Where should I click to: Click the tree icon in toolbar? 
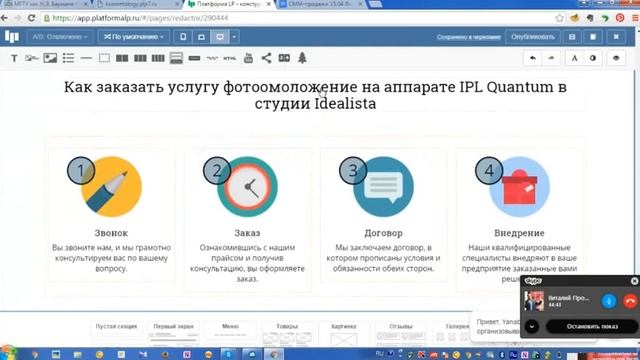(x=302, y=58)
